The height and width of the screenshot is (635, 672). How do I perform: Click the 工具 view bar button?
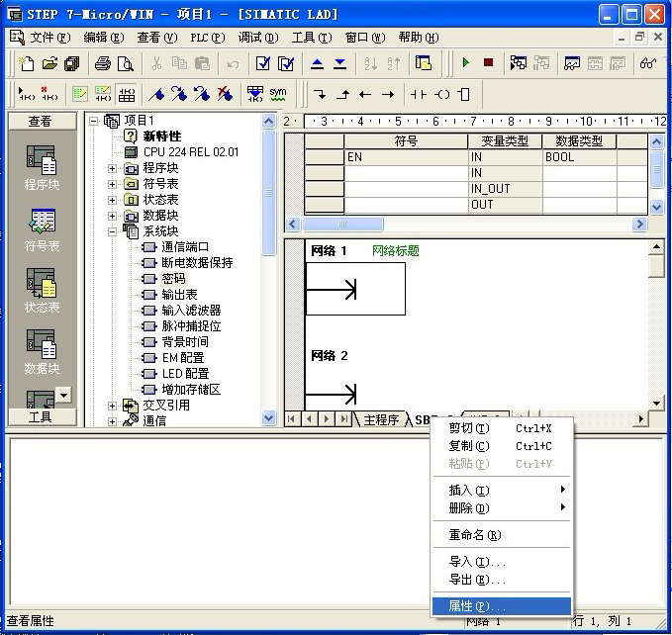pyautogui.click(x=42, y=416)
